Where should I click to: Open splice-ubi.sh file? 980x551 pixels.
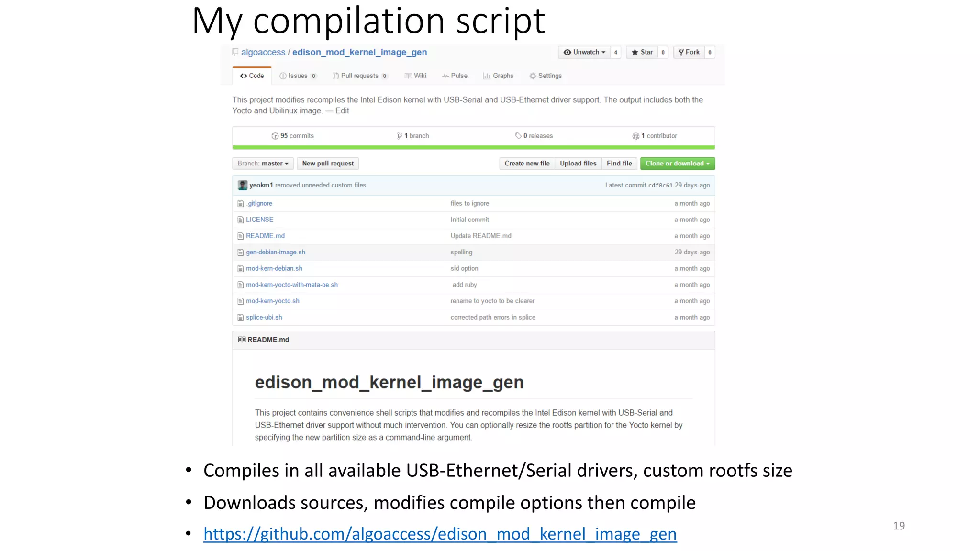(264, 318)
